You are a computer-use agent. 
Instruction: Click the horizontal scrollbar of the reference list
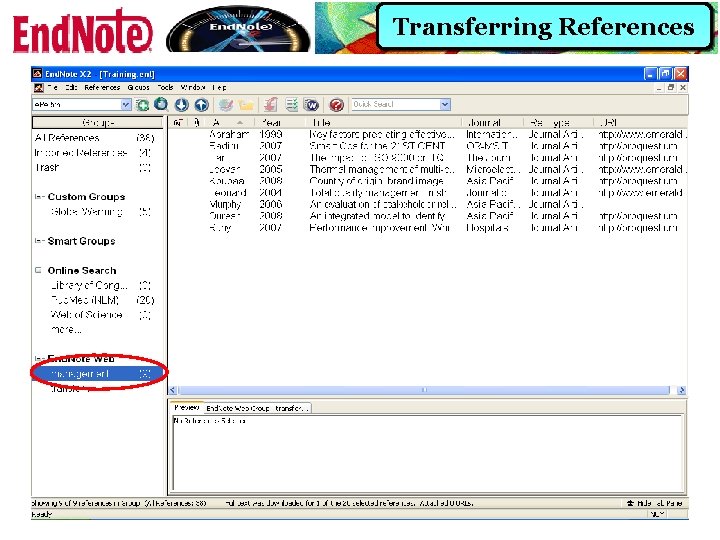(424, 390)
